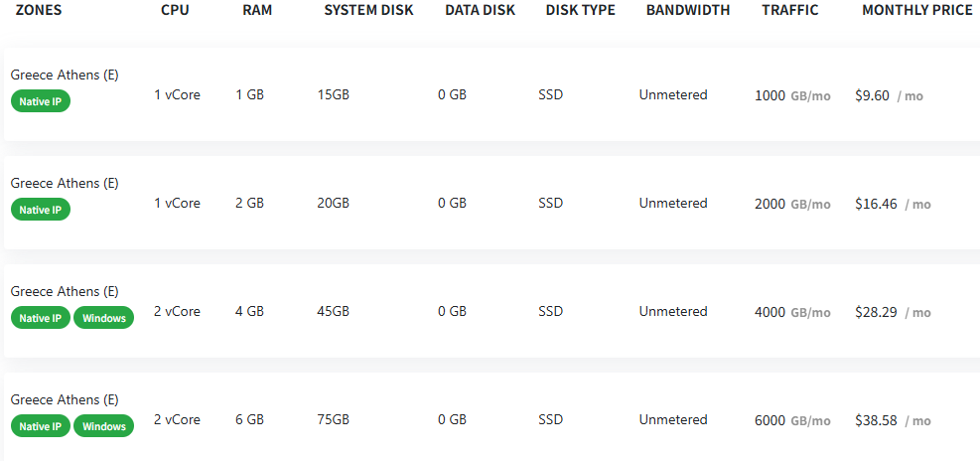Sort by the MONTHLY PRICE header

tap(916, 10)
